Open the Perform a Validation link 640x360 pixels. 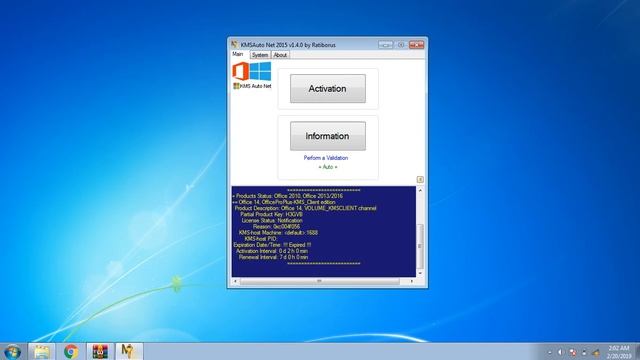pos(326,158)
